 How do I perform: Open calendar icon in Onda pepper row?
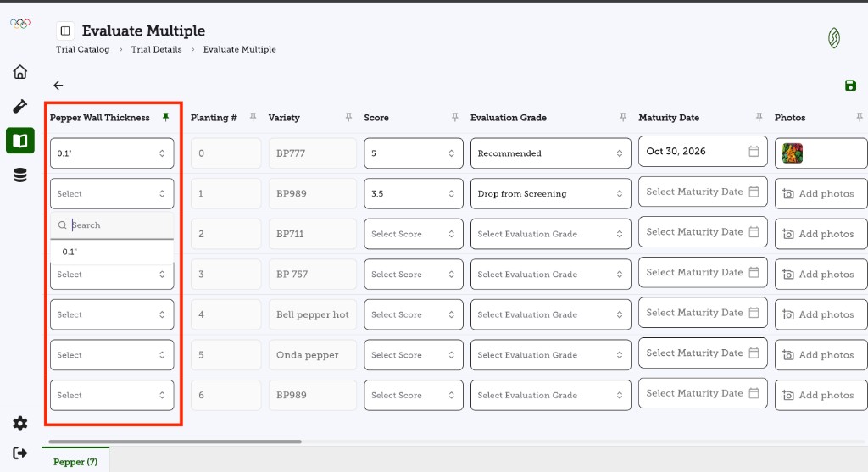754,353
